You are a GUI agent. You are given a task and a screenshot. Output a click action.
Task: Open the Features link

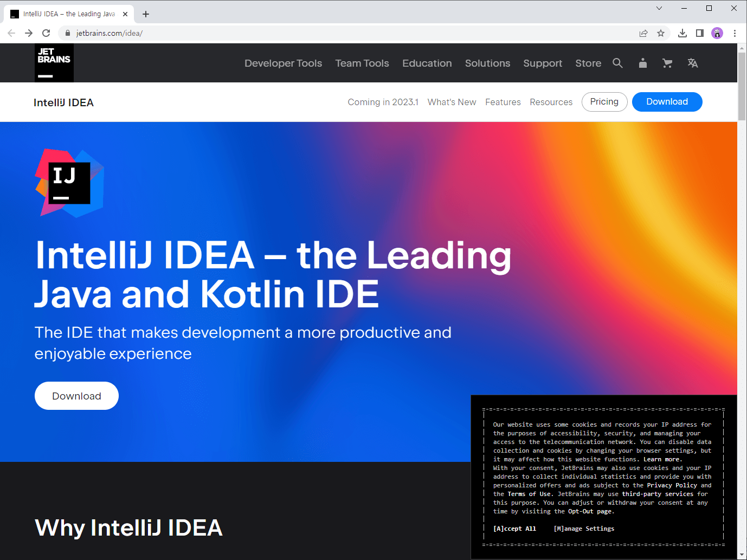(503, 102)
